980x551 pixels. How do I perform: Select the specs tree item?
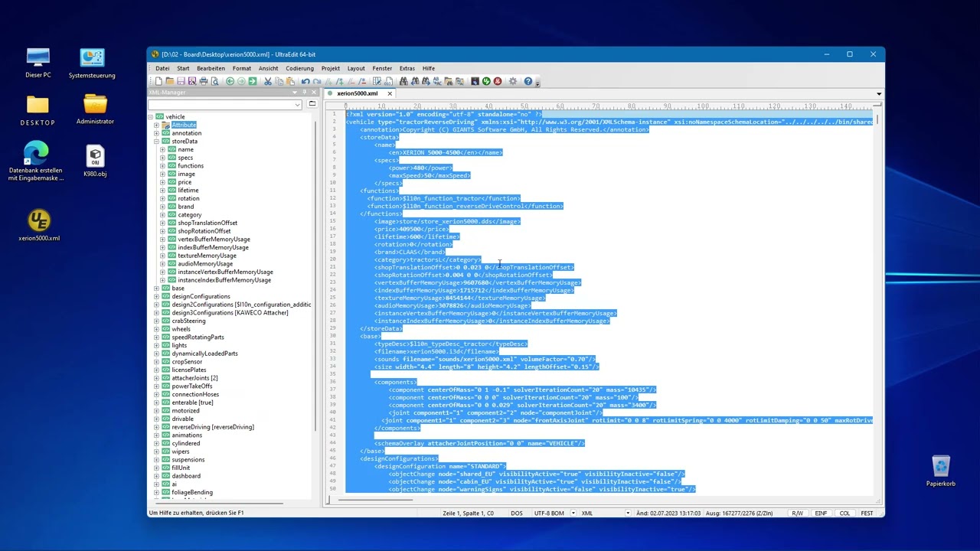pyautogui.click(x=185, y=158)
